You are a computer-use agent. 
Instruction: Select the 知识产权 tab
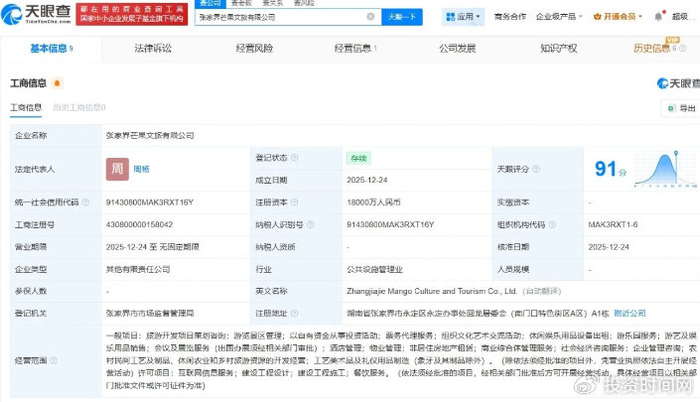click(560, 48)
